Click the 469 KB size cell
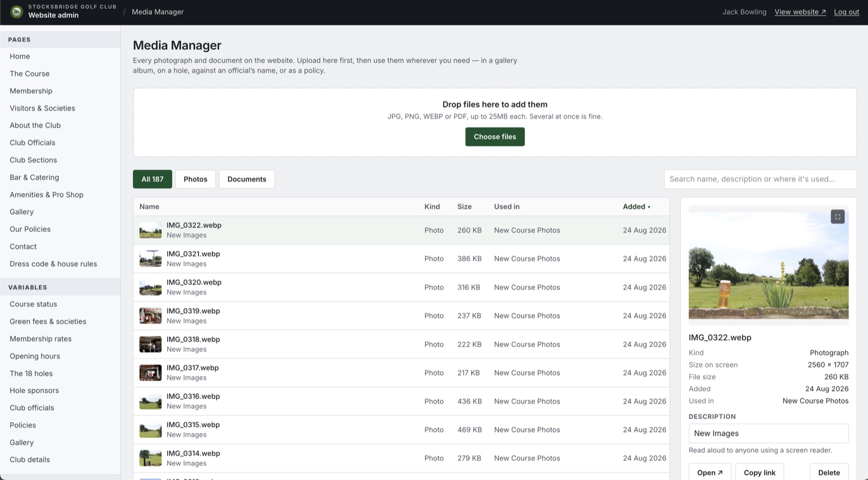The image size is (868, 480). point(470,430)
